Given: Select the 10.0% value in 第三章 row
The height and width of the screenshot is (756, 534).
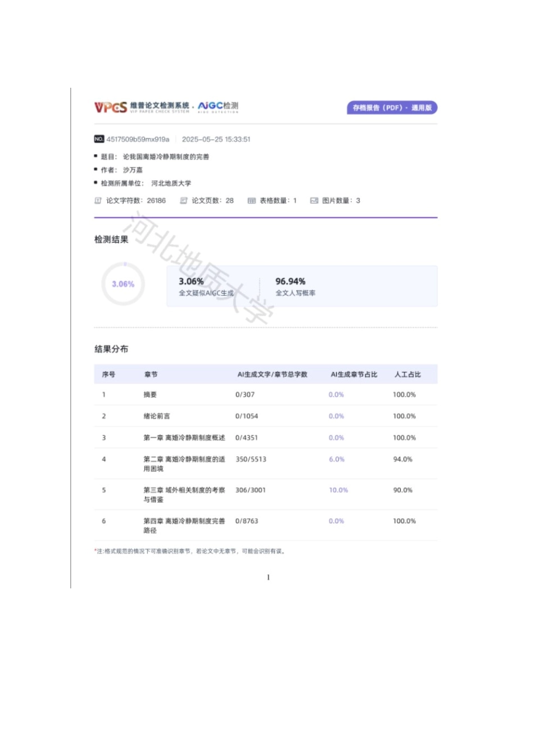Looking at the screenshot, I should (x=338, y=490).
